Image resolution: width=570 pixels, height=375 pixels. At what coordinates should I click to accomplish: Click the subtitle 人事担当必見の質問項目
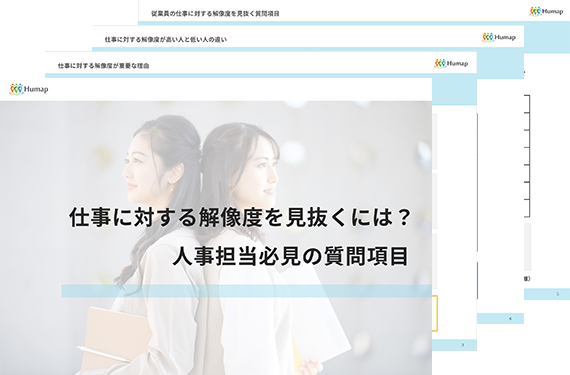[291, 256]
